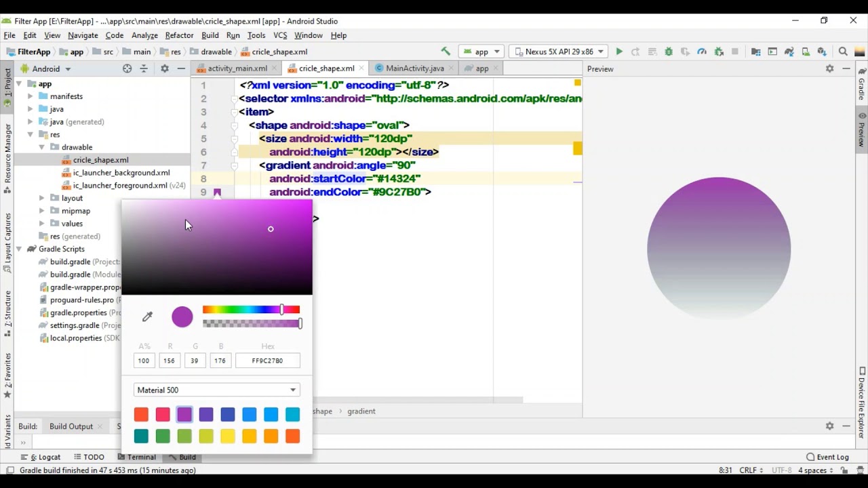Open Project panel settings gear
The image size is (868, 488).
coord(164,68)
